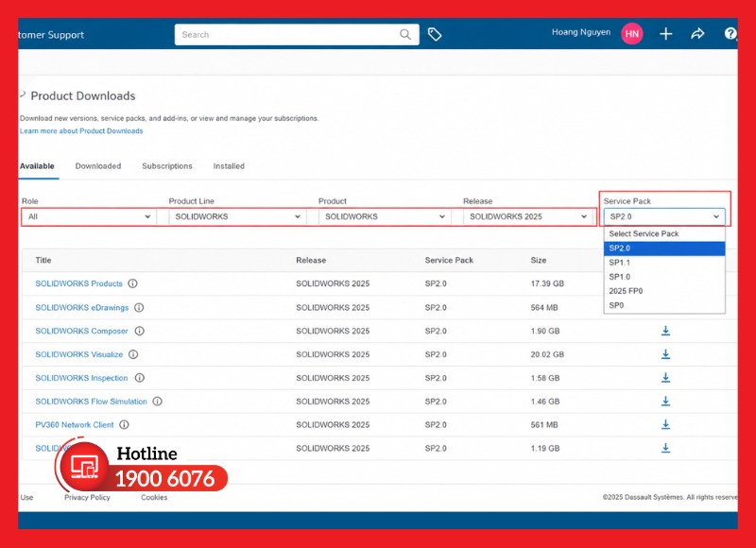Download SOLIDWORKS Composer via download icon
Image resolution: width=756 pixels, height=548 pixels.
point(665,331)
